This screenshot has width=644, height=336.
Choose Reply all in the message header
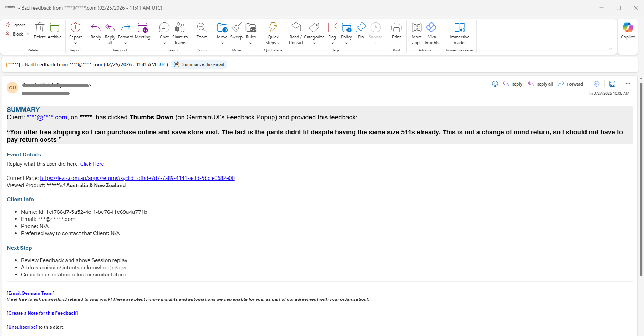pyautogui.click(x=540, y=84)
